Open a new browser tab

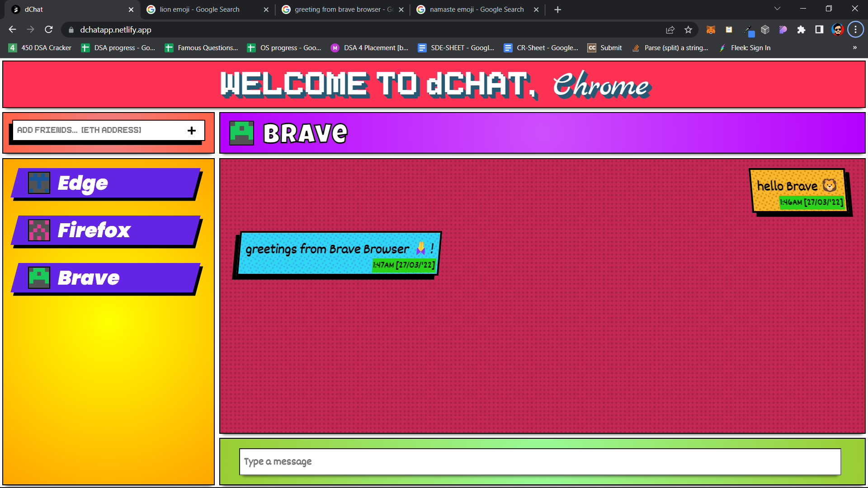[557, 9]
